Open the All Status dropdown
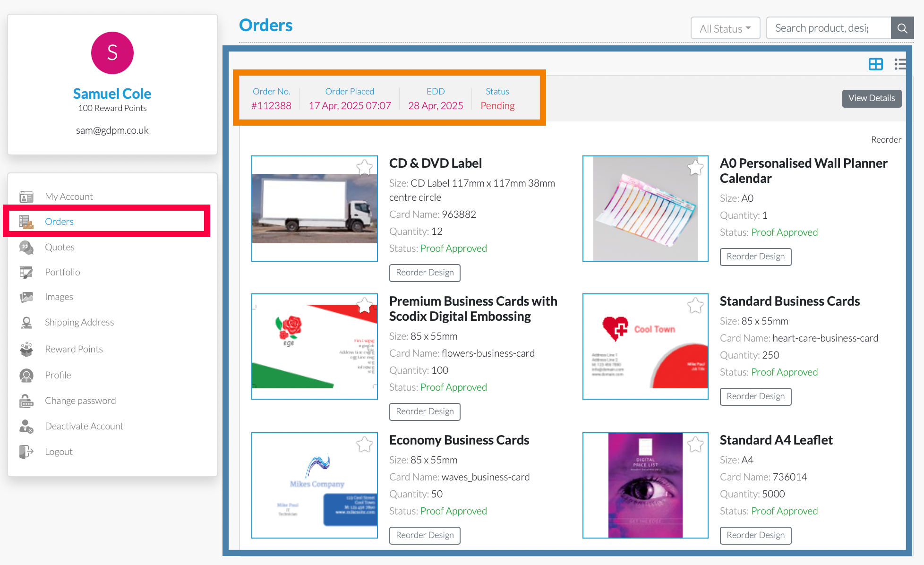Viewport: 924px width, 565px height. coord(725,28)
